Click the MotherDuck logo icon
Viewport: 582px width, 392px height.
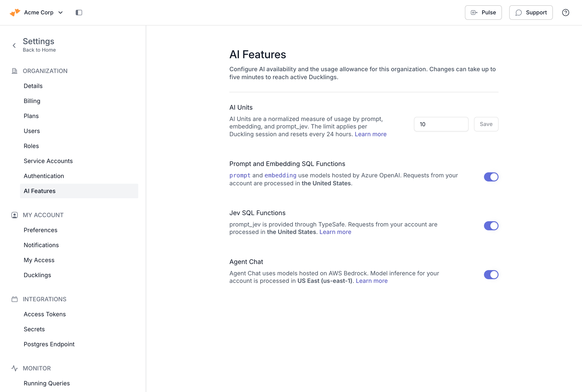(x=15, y=13)
